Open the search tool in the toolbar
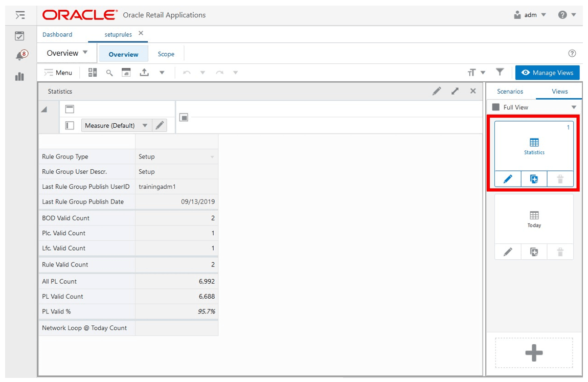The width and height of the screenshot is (588, 382). (108, 72)
